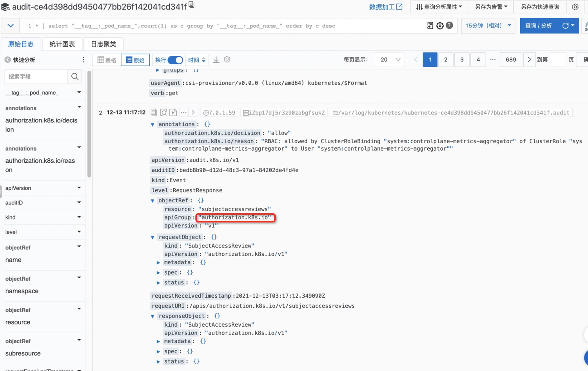Go to the previous page of results
The height and width of the screenshot is (371, 588).
[x=416, y=60]
